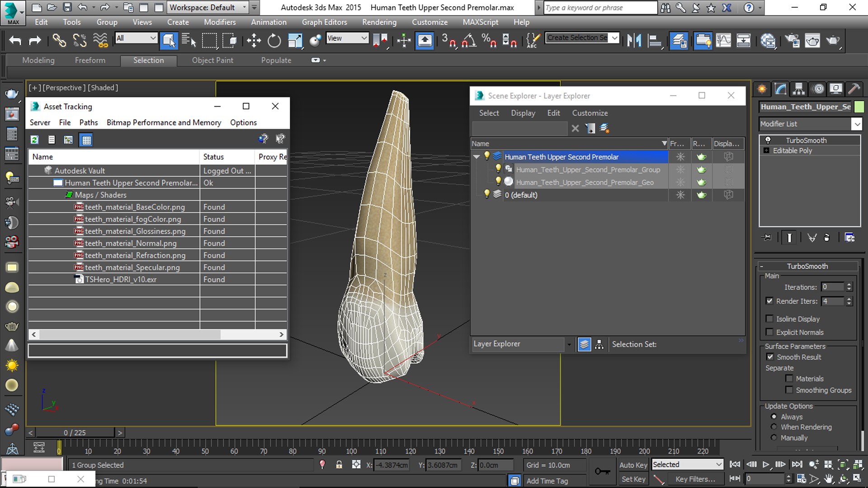
Task: Click the Mirror tool icon
Action: click(634, 41)
